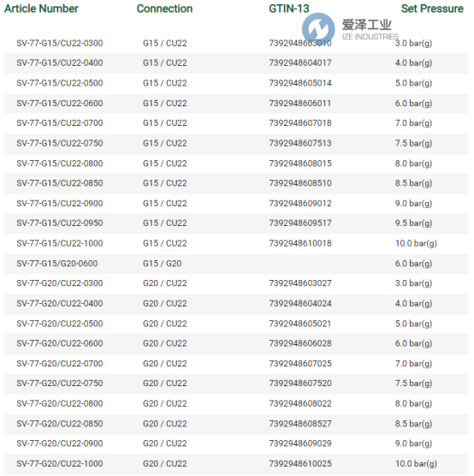Image resolution: width=474 pixels, height=476 pixels.
Task: Select article SV-77-G20/CU22-0500
Action: tap(60, 324)
